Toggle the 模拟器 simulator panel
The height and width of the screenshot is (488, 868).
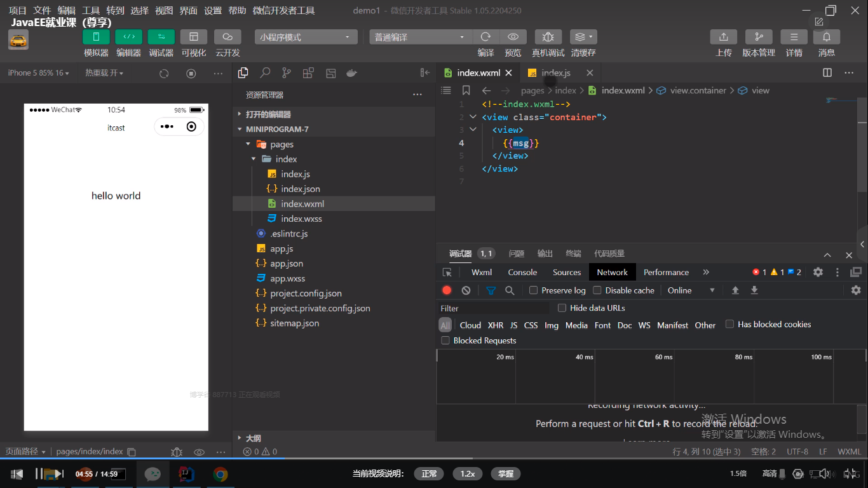click(96, 37)
